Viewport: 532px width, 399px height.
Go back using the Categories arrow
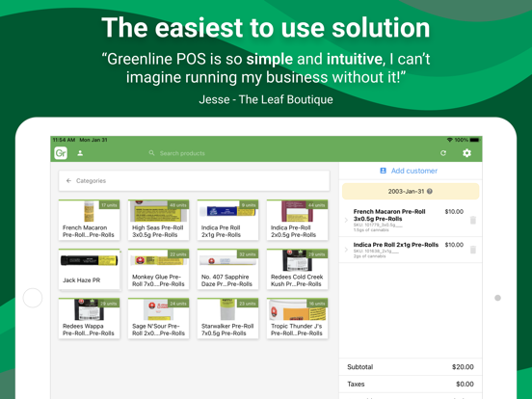tap(68, 181)
